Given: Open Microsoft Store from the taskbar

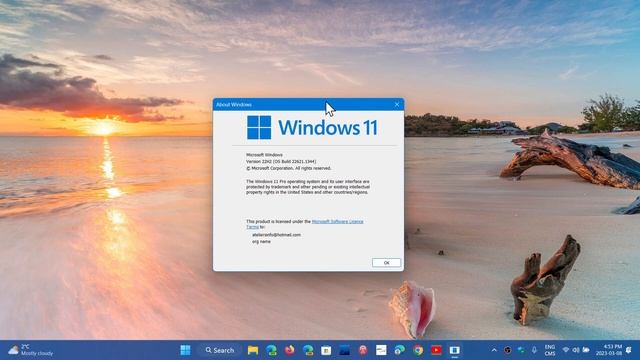Looking at the screenshot, I should tap(326, 350).
